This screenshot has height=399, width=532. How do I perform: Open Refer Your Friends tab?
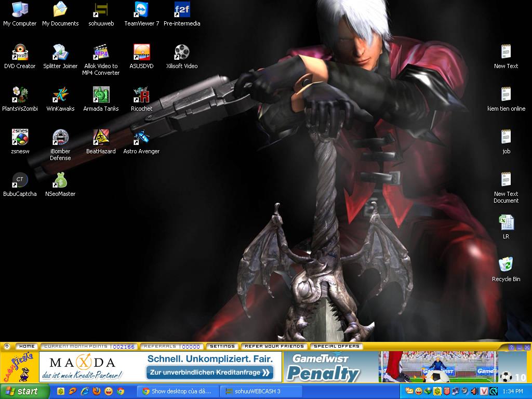[x=274, y=347]
